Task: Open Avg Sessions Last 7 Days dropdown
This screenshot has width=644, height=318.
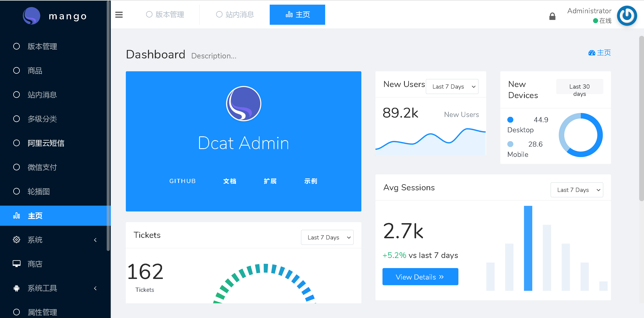Action: (577, 190)
